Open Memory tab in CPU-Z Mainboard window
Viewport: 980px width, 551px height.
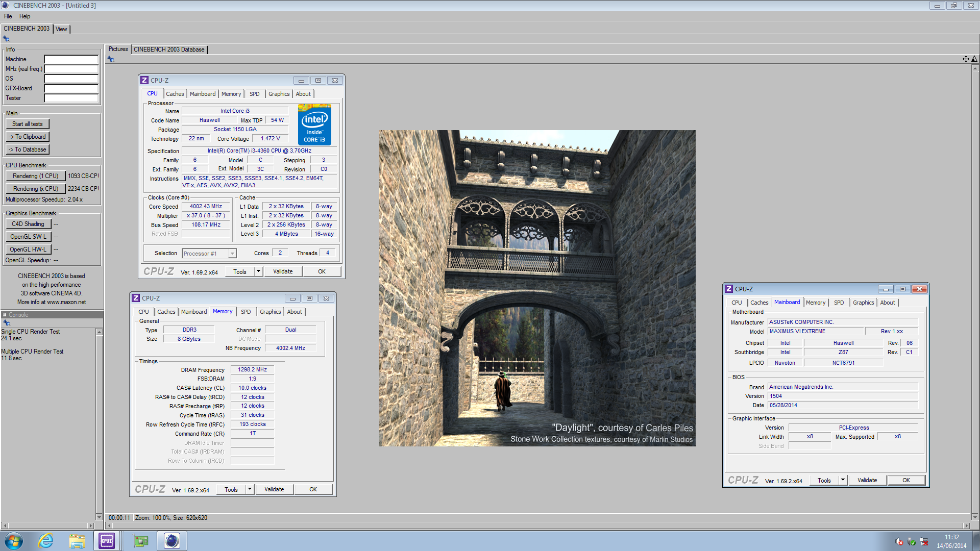[816, 303]
